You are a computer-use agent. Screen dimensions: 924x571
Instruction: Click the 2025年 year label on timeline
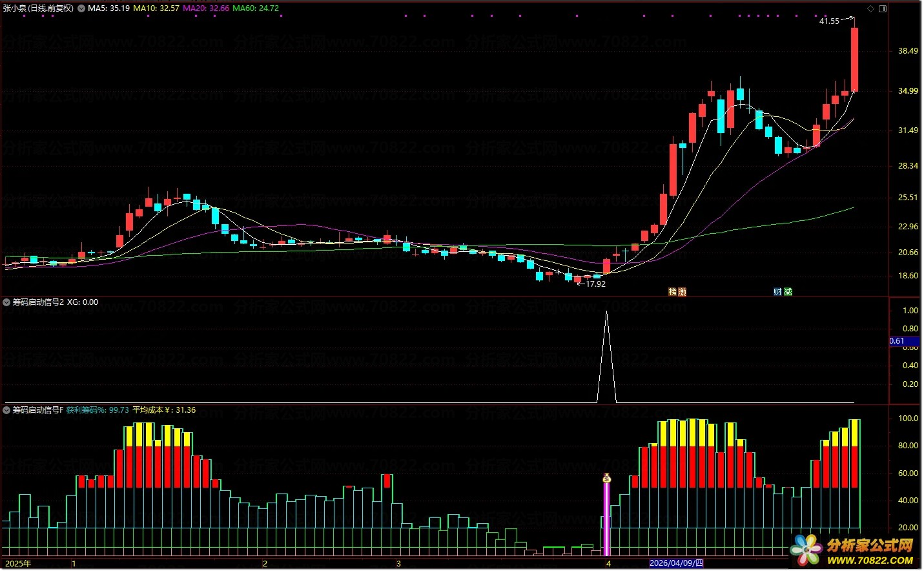tap(18, 563)
